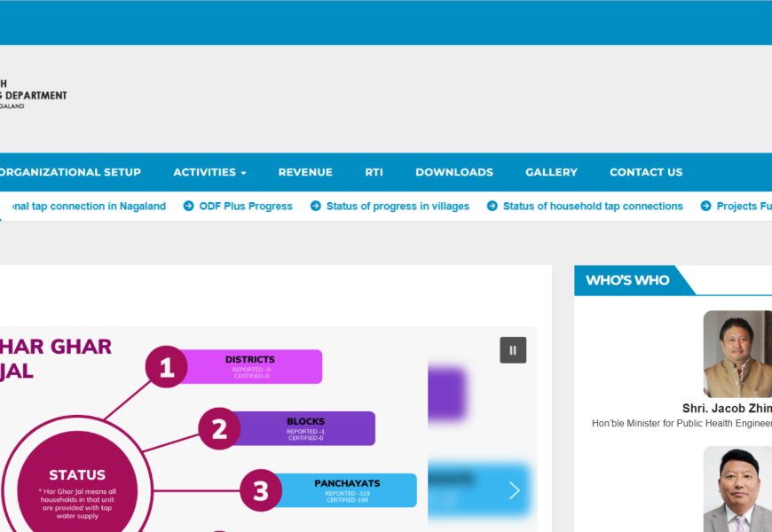Expand the Activities dropdown menu

[x=209, y=172]
